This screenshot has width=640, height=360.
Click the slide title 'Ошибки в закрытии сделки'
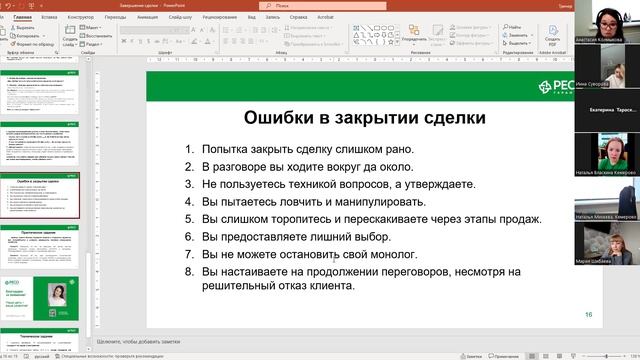tap(364, 118)
